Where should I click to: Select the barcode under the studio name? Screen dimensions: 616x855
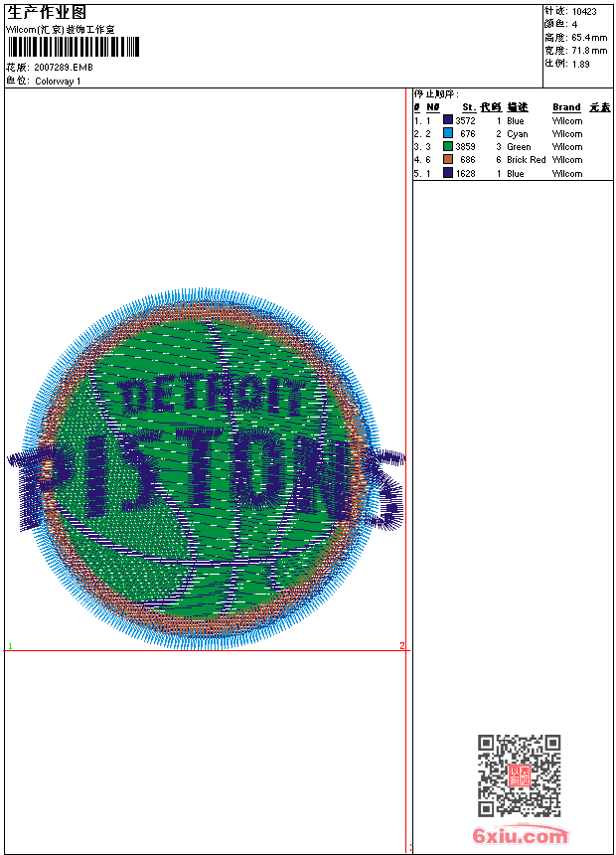[x=74, y=48]
